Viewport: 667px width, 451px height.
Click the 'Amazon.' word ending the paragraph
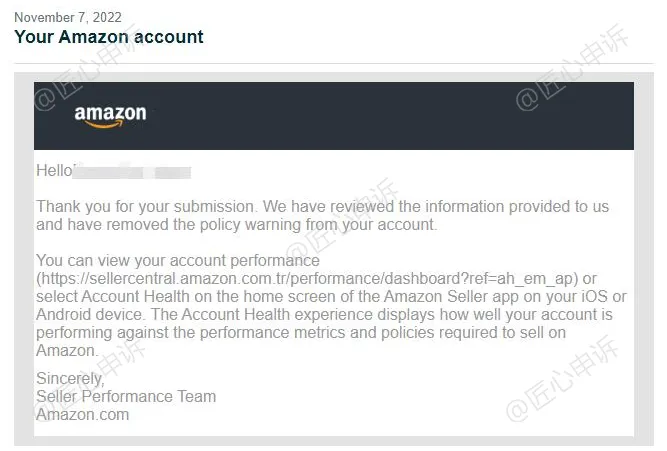[67, 351]
